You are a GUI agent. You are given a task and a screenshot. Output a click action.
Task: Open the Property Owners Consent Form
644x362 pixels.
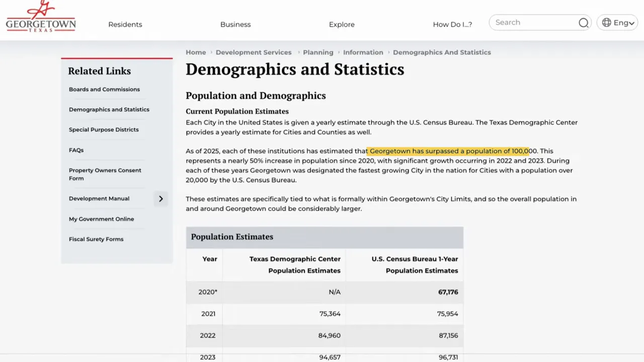point(105,174)
